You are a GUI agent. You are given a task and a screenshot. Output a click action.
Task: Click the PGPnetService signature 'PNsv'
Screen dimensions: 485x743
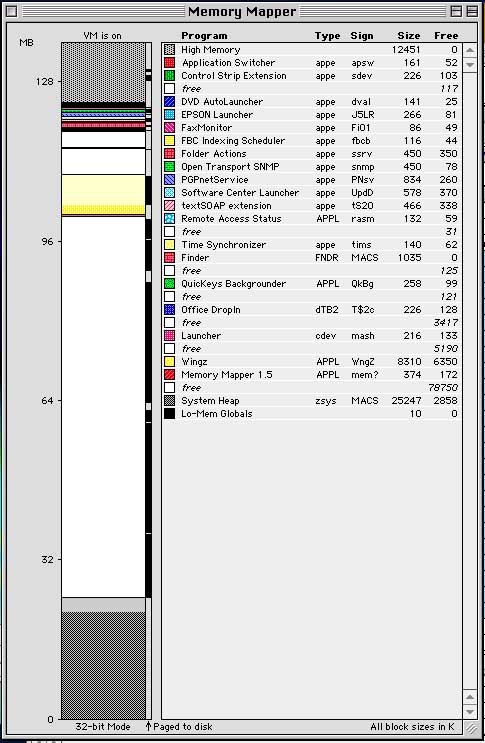362,180
